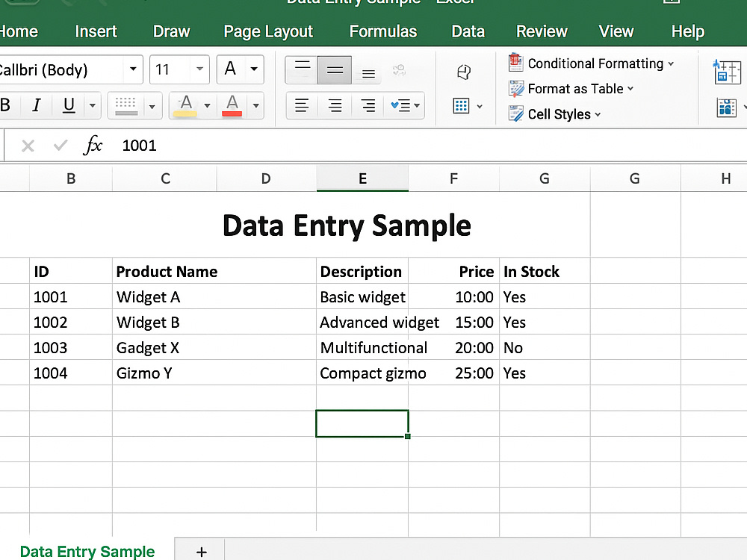Select middle vertical alignment
This screenshot has width=747, height=560.
click(x=335, y=70)
